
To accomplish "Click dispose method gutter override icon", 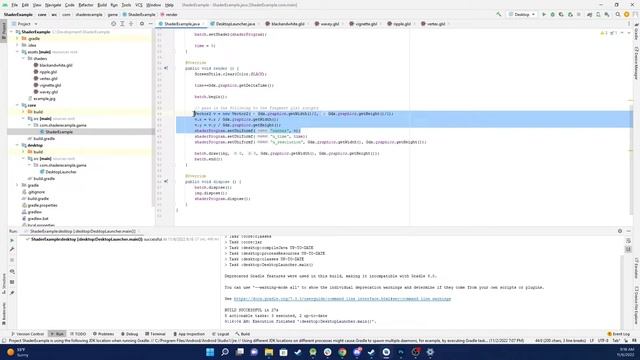I will click(166, 181).
